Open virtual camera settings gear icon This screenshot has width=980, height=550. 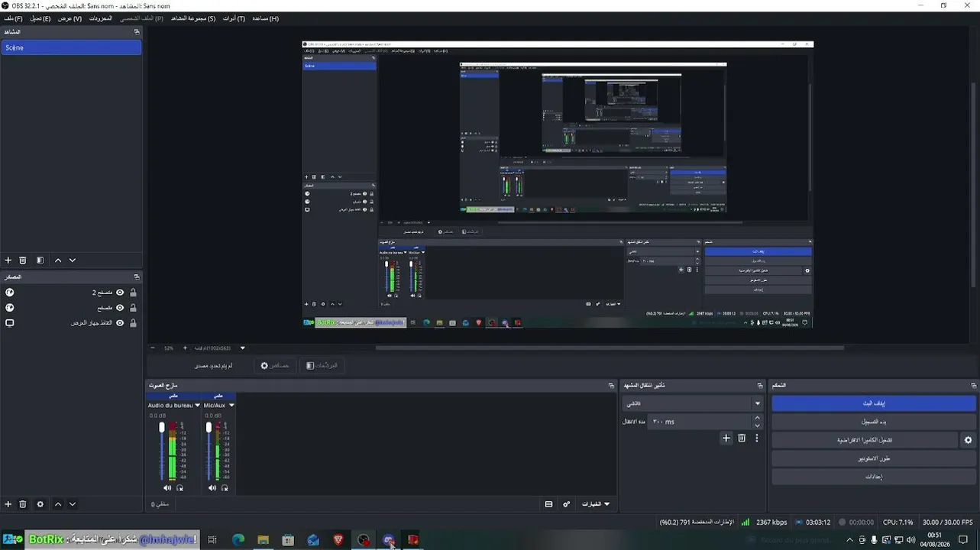[x=969, y=441]
